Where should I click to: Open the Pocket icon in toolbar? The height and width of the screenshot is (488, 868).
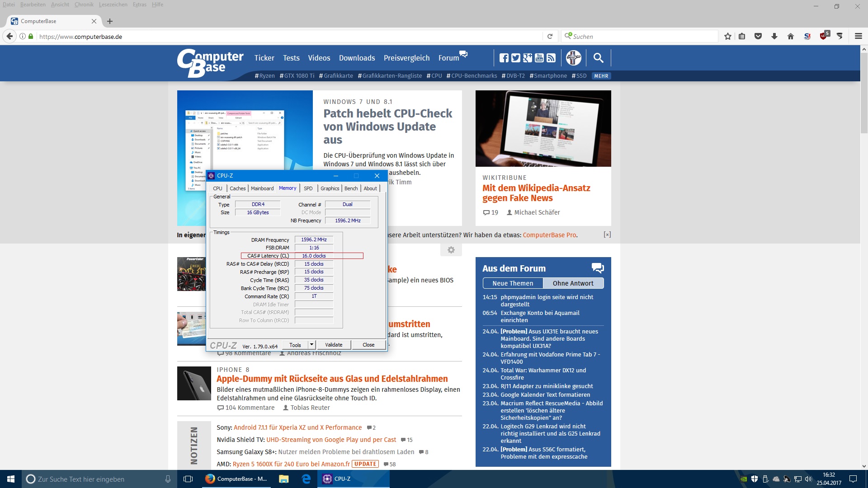758,37
